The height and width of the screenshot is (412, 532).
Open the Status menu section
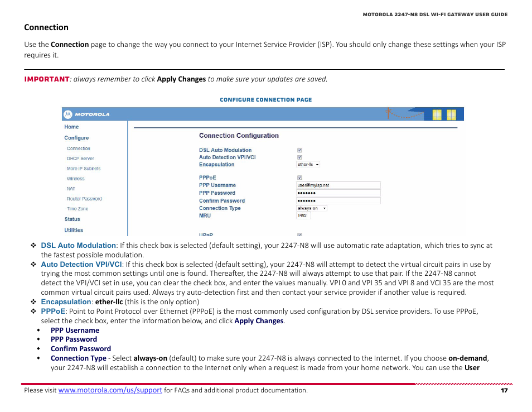coord(72,219)
